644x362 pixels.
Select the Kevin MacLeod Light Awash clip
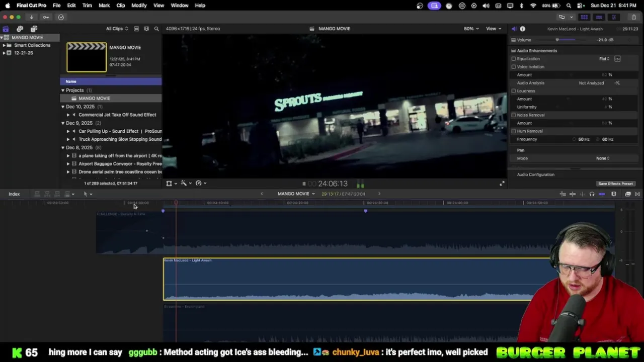pos(356,279)
